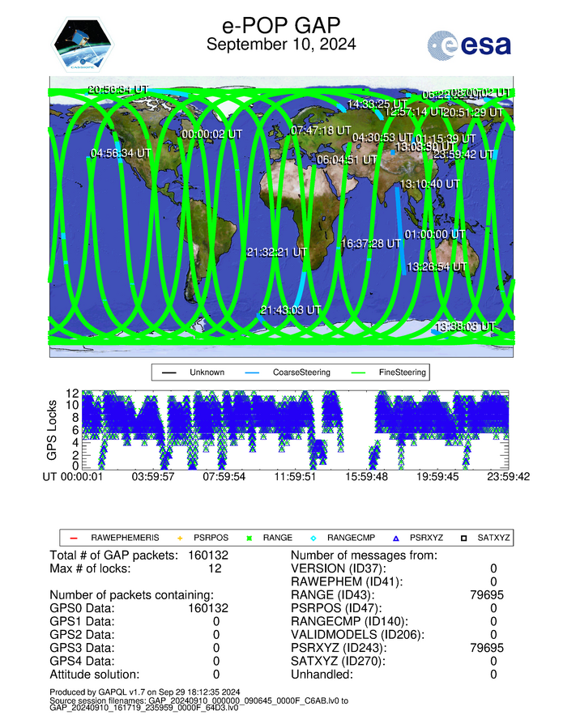Image resolution: width=563 pixels, height=728 pixels.
Task: Click the cyan RANGECMP diamond marker
Action: point(314,538)
